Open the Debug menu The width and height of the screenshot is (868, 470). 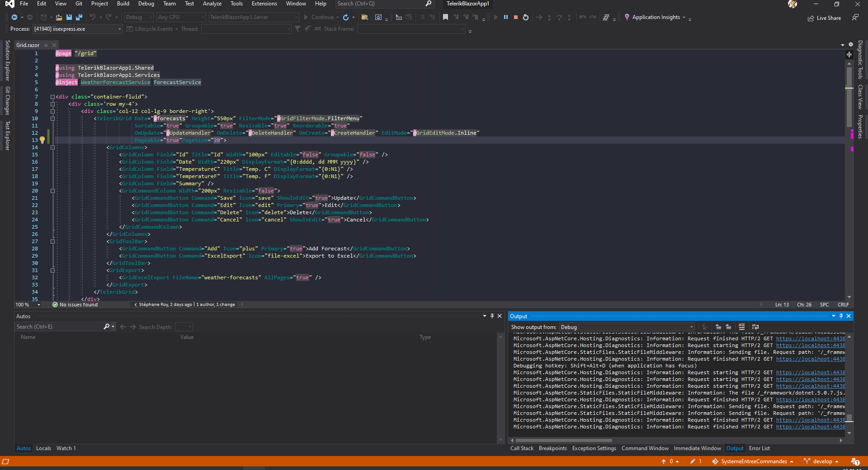pyautogui.click(x=146, y=4)
